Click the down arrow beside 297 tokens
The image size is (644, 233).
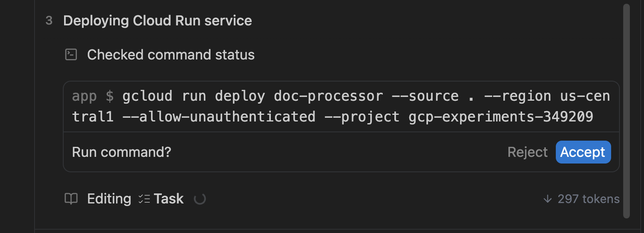[547, 199]
